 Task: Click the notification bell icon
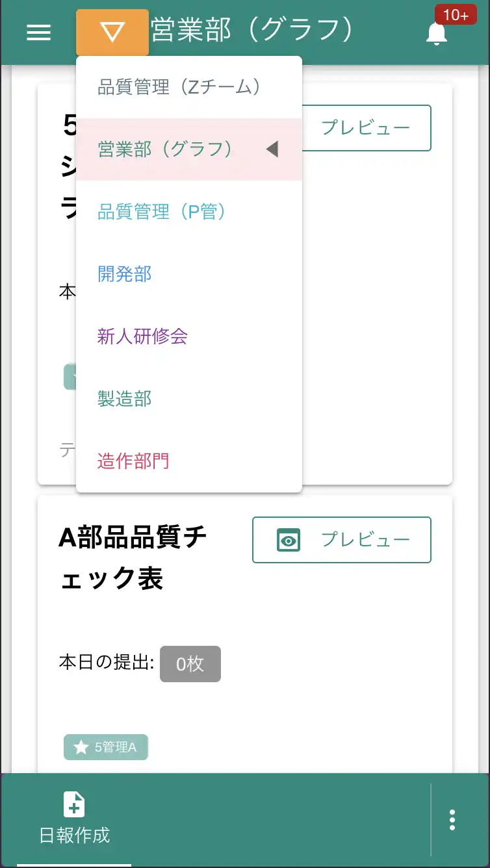[436, 34]
